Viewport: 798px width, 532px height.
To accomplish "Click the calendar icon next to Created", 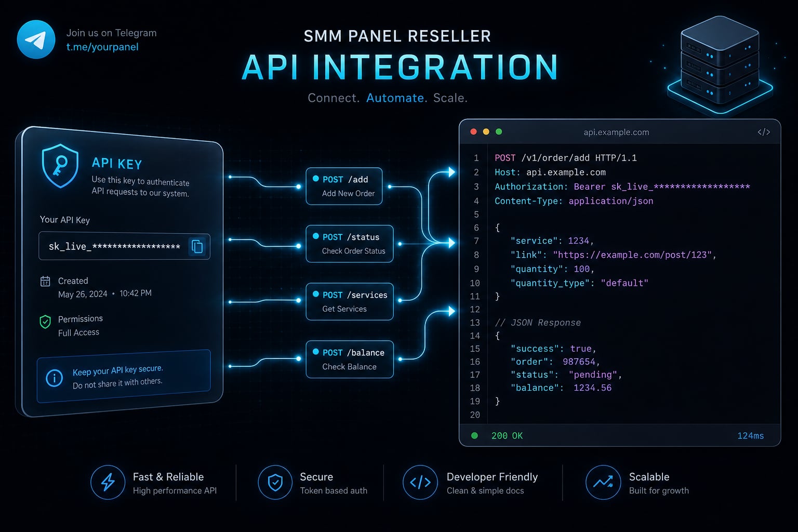I will (45, 281).
